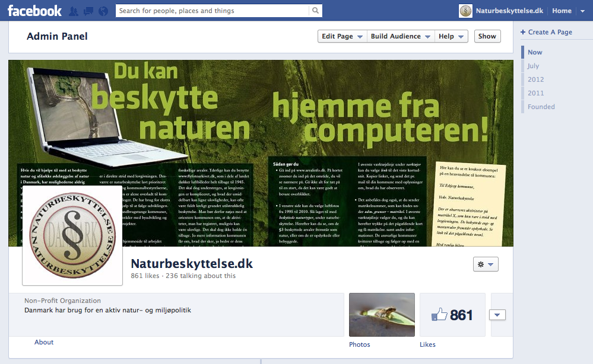Click the Photos label link
593x364 pixels.
[x=359, y=344]
